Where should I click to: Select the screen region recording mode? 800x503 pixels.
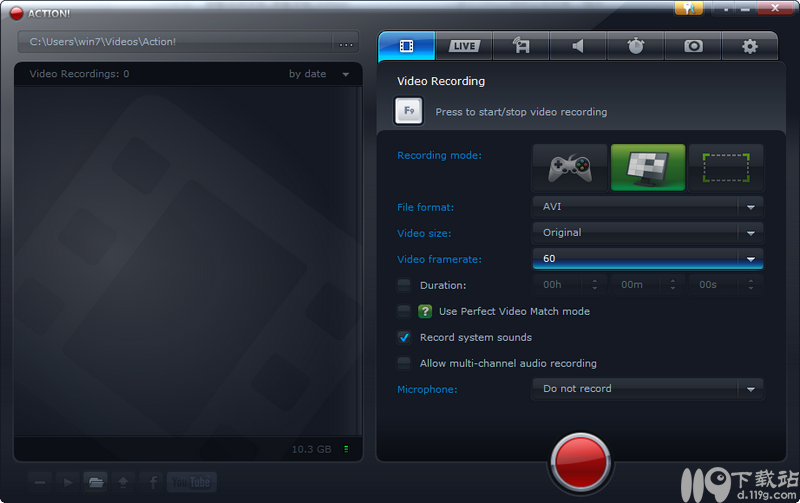(726, 168)
